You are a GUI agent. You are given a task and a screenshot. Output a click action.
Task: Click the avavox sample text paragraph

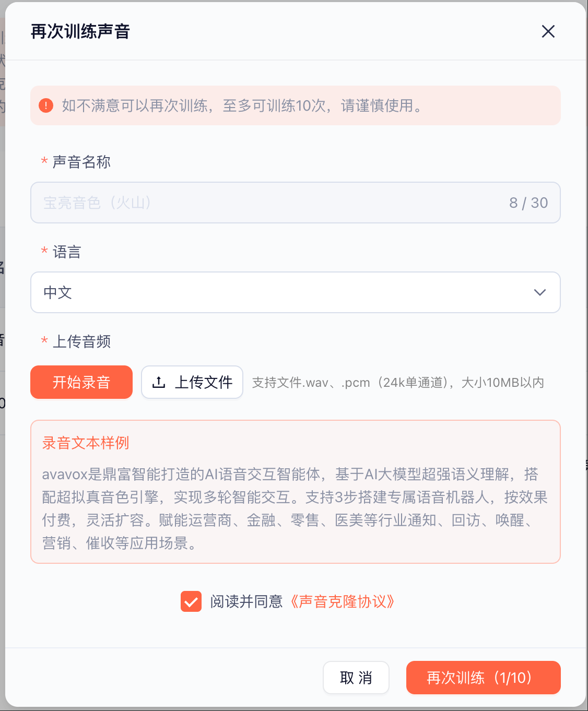295,508
